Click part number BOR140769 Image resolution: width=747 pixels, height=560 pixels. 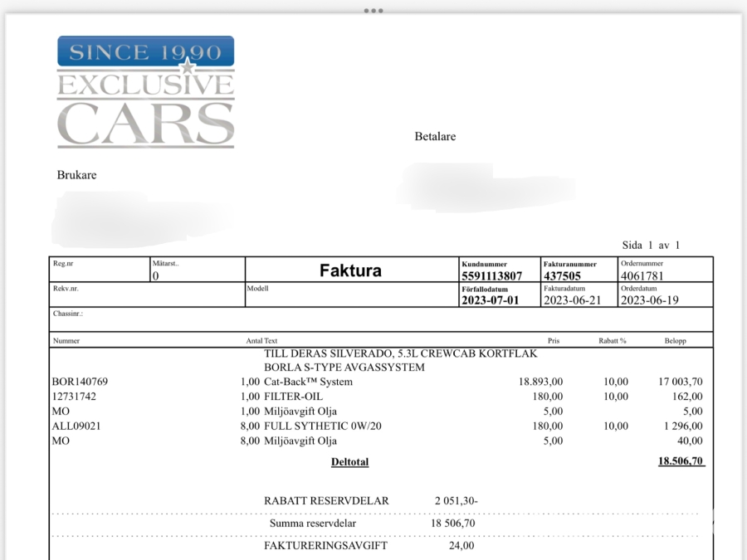[80, 382]
